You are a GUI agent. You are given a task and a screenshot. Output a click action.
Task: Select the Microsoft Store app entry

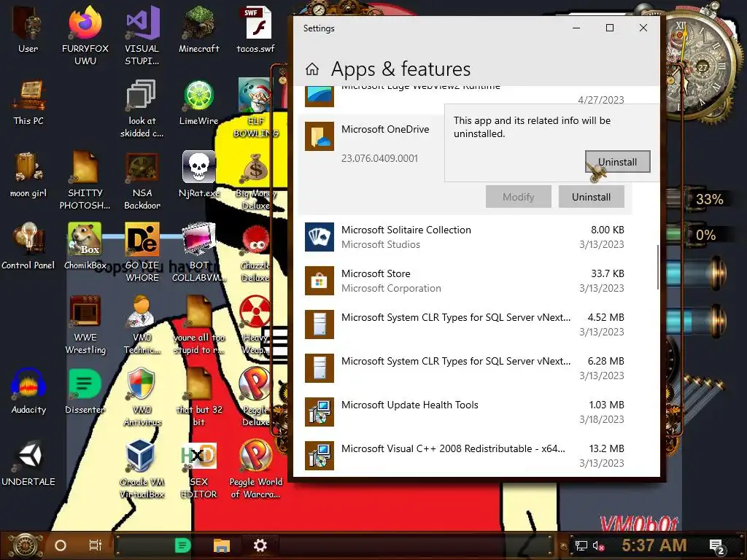[465, 281]
